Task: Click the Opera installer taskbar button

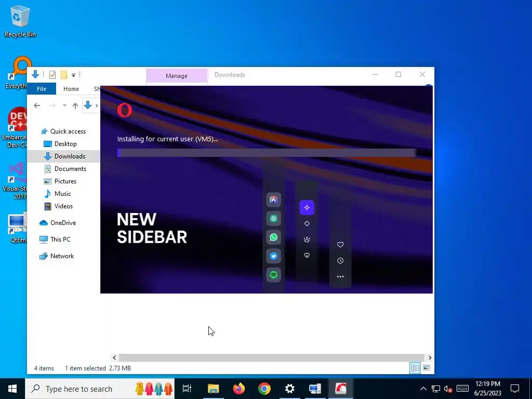Action: point(341,389)
